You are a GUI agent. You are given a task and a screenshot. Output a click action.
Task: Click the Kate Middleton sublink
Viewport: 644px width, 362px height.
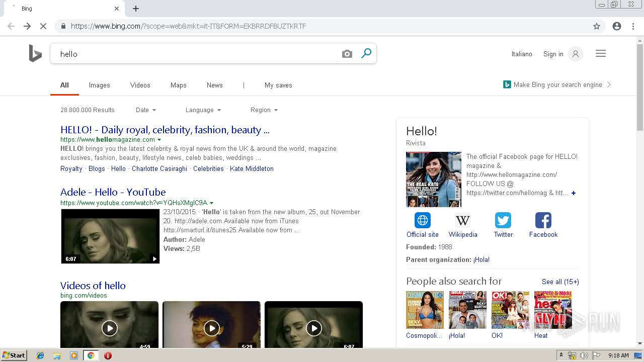[x=252, y=169]
